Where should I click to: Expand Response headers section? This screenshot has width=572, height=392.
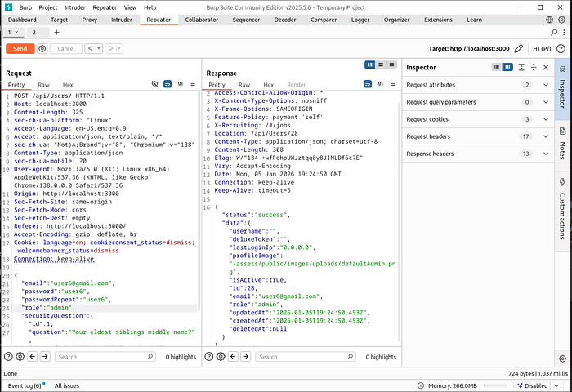[x=478, y=154]
